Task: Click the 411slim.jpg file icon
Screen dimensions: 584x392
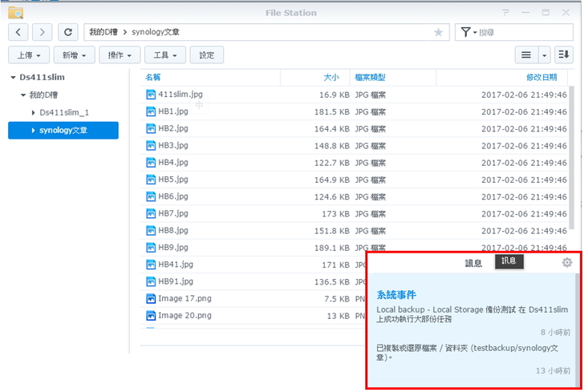Action: pyautogui.click(x=151, y=95)
